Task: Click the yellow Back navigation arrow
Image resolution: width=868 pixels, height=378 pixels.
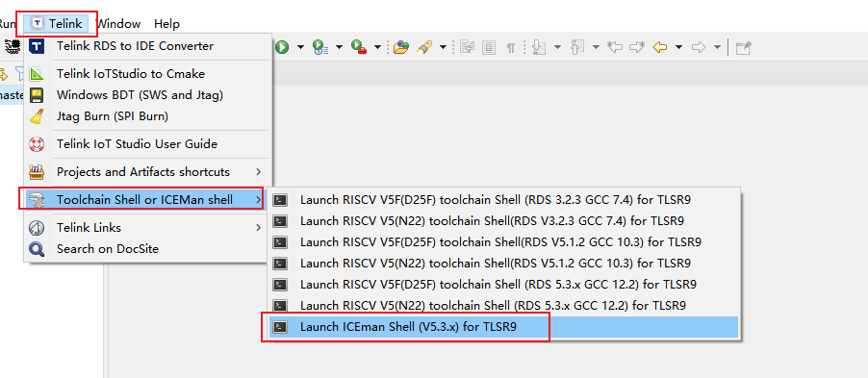Action: (660, 47)
